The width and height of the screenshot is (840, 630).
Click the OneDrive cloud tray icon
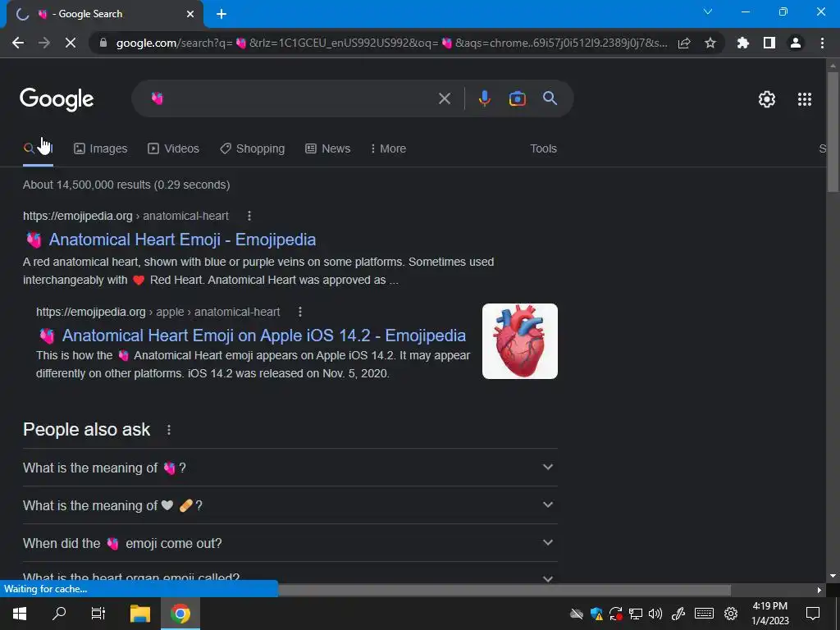click(577, 614)
